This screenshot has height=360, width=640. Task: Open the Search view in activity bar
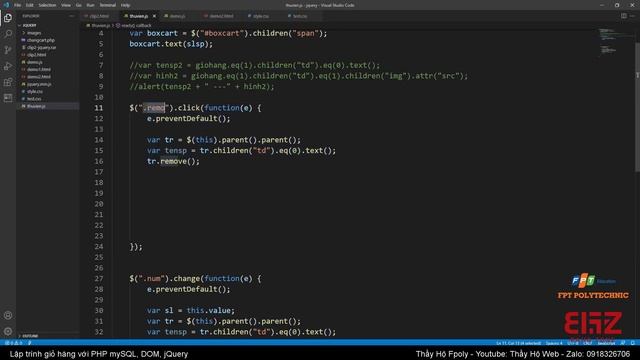point(8,34)
